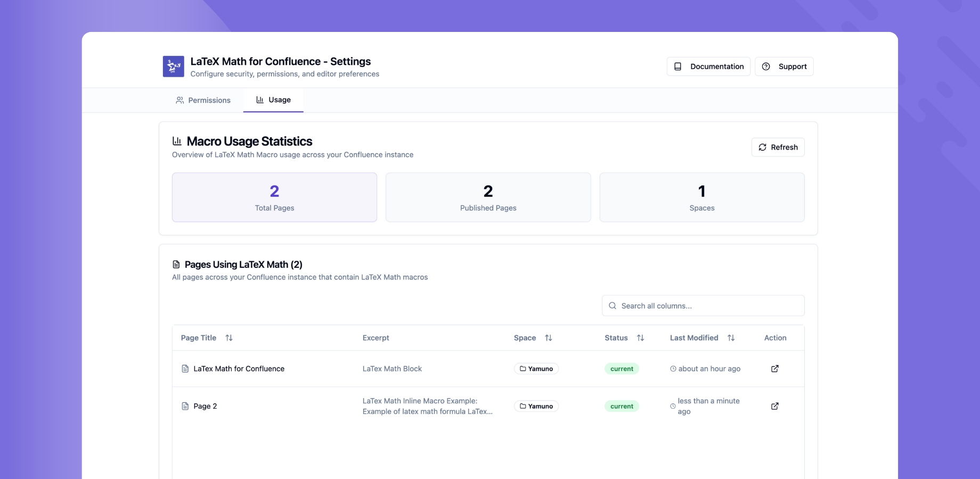The width and height of the screenshot is (980, 479).
Task: Click the clock icon beside 'about an hour ago'
Action: point(673,368)
